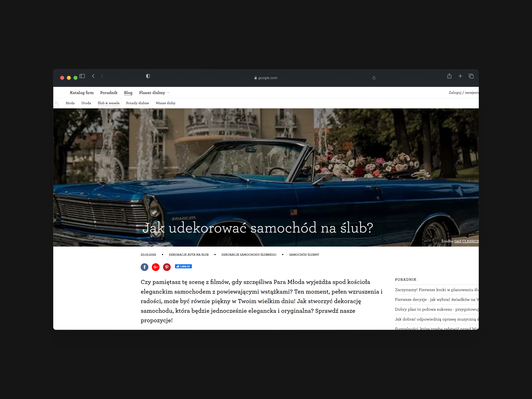The width and height of the screenshot is (532, 399).
Task: Click the Safari sidebar toggle icon
Action: click(x=82, y=76)
